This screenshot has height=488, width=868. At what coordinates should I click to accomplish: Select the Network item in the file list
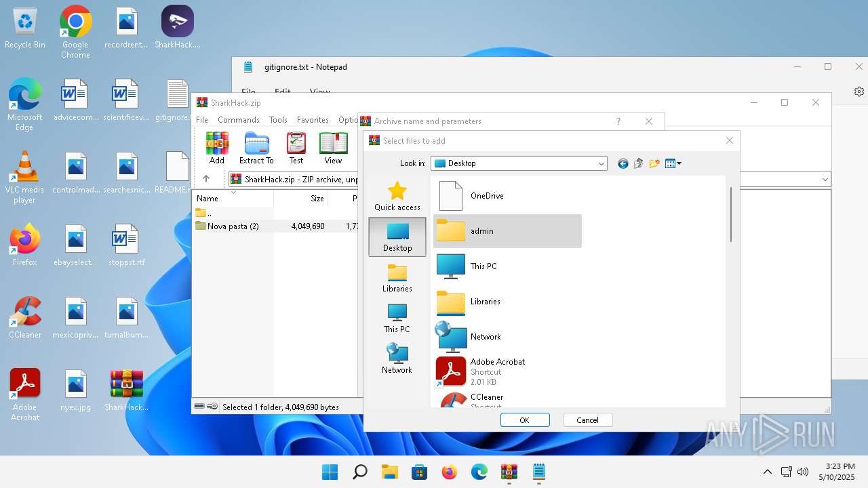click(507, 337)
